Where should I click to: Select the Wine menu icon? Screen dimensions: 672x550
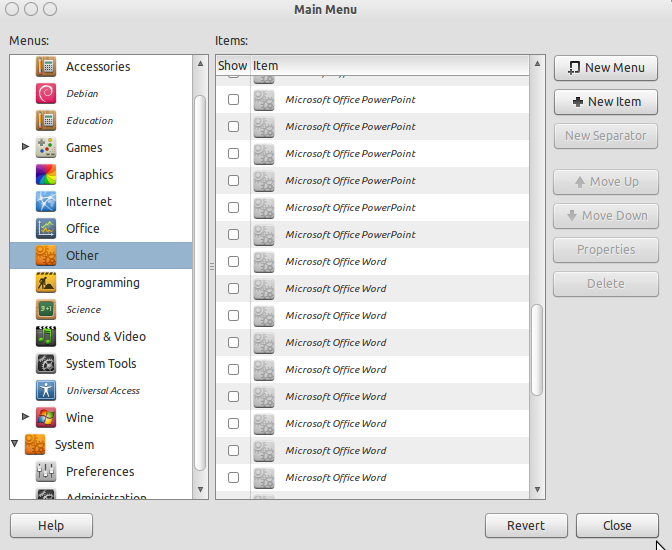46,418
